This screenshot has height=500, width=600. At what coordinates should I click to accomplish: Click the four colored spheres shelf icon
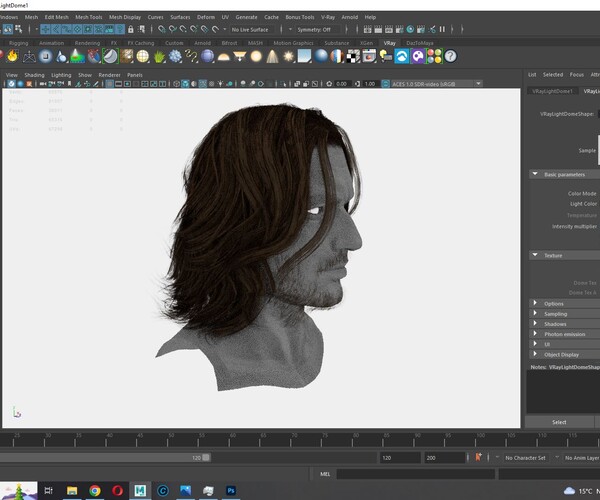coord(434,57)
